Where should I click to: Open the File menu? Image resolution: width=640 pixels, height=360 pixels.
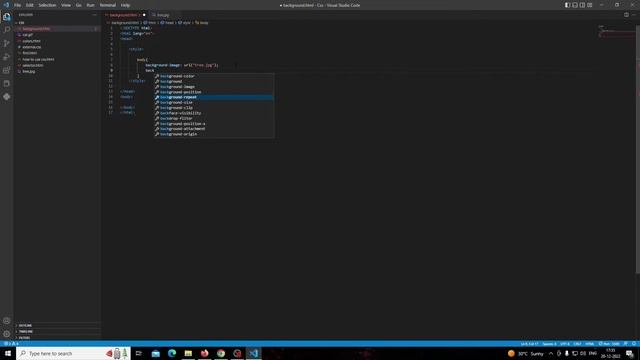(x=18, y=5)
